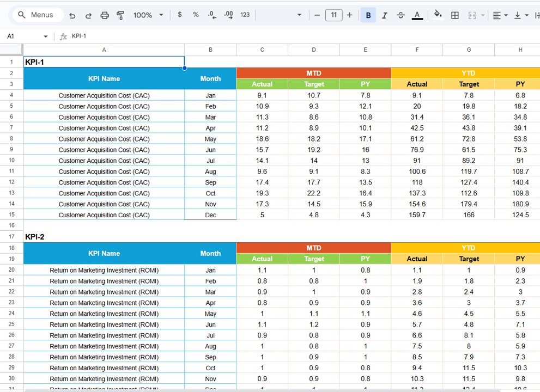The width and height of the screenshot is (540, 392).
Task: Open the number format 123 menu
Action: [245, 15]
